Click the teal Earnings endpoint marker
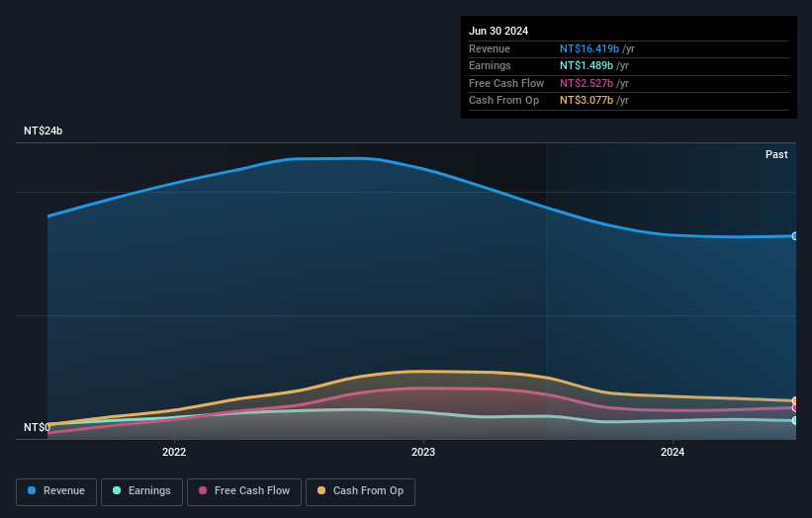Screen dimensions: 812x518 795,421
